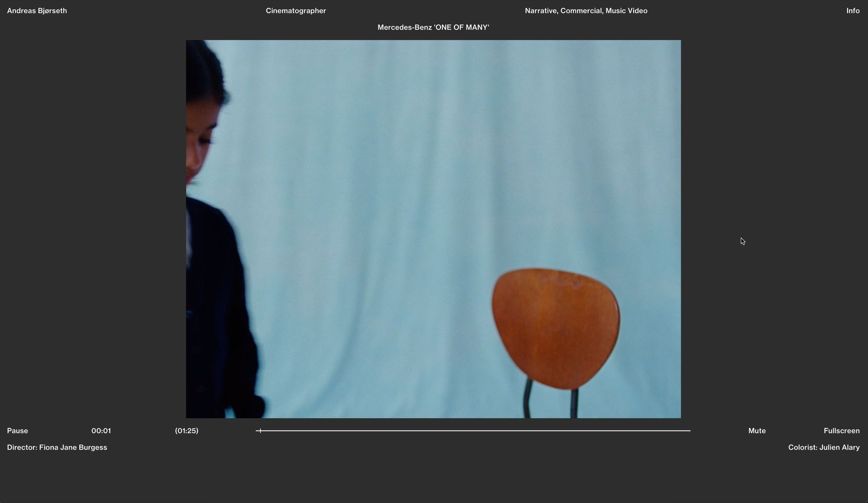
Task: Click the (01:25) total duration label
Action: (187, 430)
